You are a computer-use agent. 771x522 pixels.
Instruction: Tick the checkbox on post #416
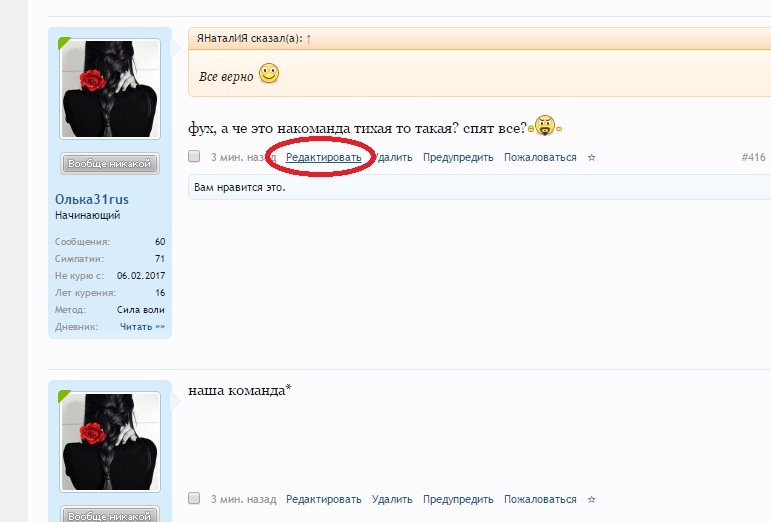194,156
